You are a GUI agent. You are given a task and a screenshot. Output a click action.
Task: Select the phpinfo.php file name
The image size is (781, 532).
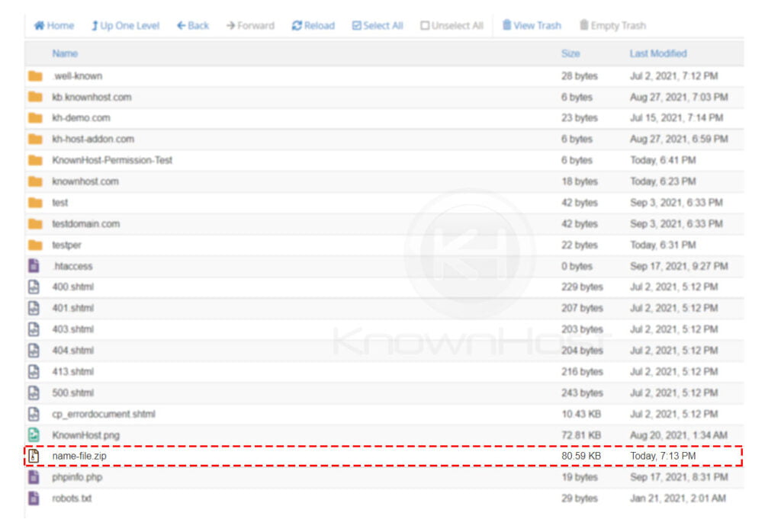click(77, 477)
